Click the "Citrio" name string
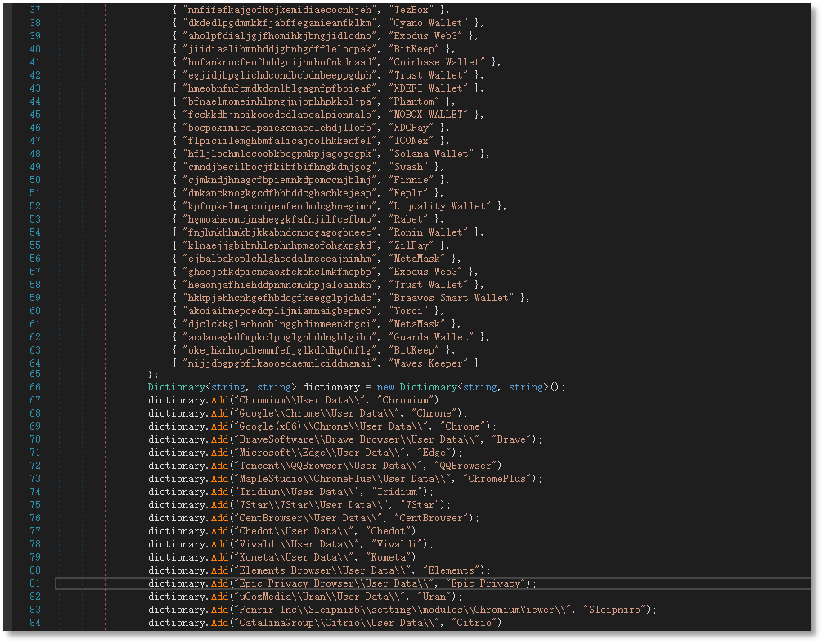The height and width of the screenshot is (644, 823). (475, 623)
